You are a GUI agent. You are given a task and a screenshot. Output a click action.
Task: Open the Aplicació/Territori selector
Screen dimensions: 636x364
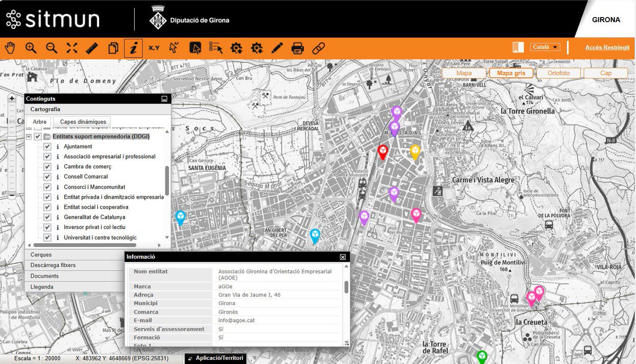215,359
